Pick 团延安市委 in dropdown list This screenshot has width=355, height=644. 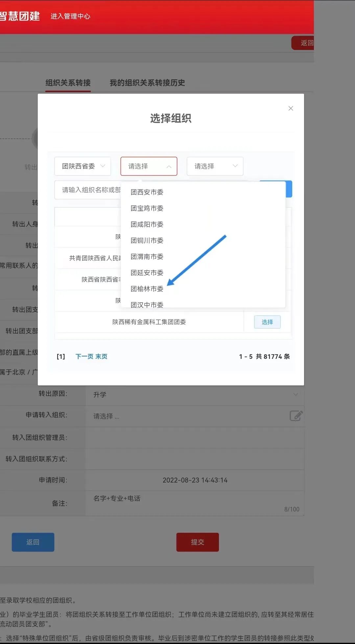pyautogui.click(x=147, y=273)
